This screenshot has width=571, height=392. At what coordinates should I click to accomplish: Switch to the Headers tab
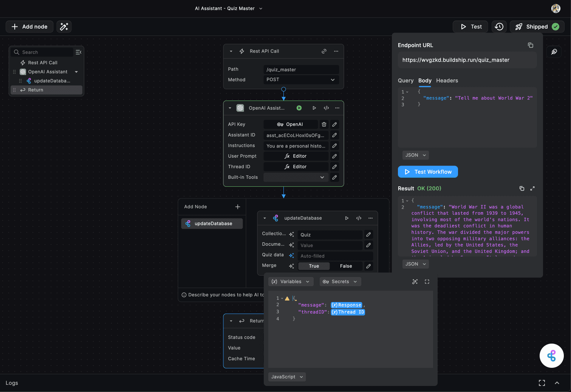click(x=447, y=81)
